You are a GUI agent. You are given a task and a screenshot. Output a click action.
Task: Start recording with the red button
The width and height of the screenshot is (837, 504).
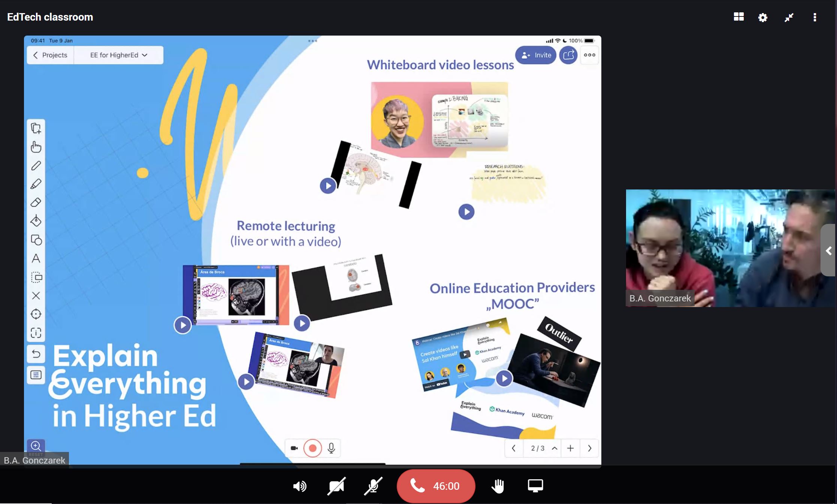[x=312, y=448]
